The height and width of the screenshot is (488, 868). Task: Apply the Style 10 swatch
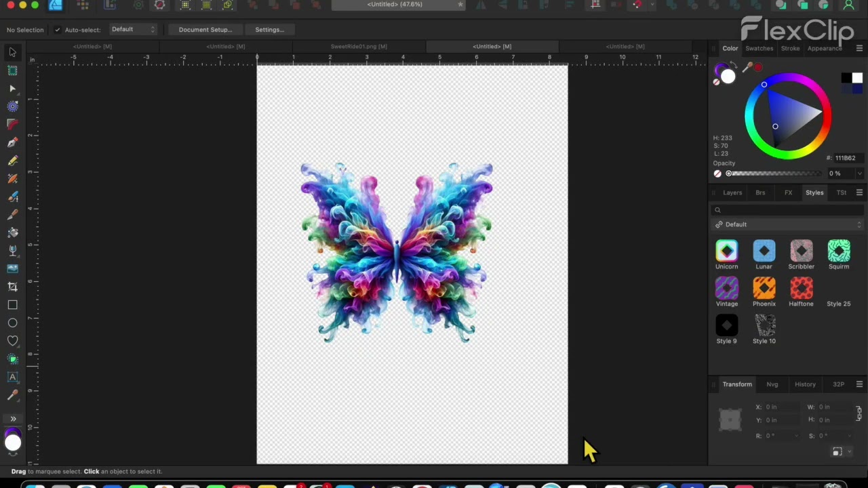click(x=764, y=325)
